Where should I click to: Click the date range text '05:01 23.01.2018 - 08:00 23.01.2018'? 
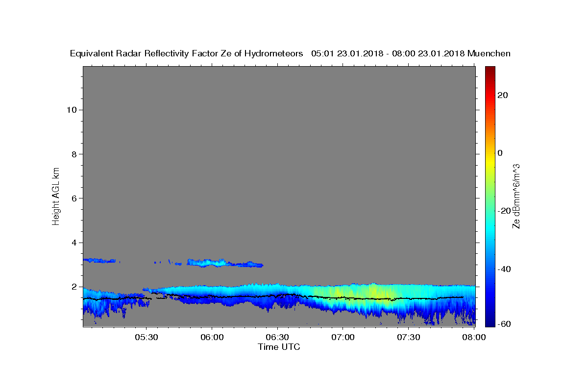388,54
